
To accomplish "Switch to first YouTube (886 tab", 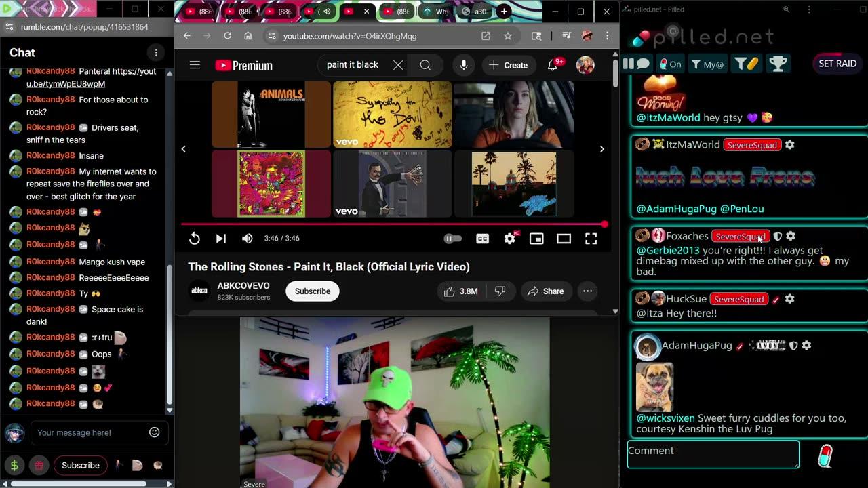I will pos(197,12).
